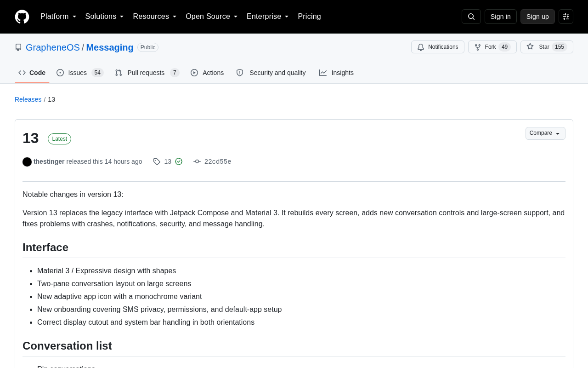Click the commit icon beside 22cd55e
The image size is (588, 368).
tap(197, 161)
